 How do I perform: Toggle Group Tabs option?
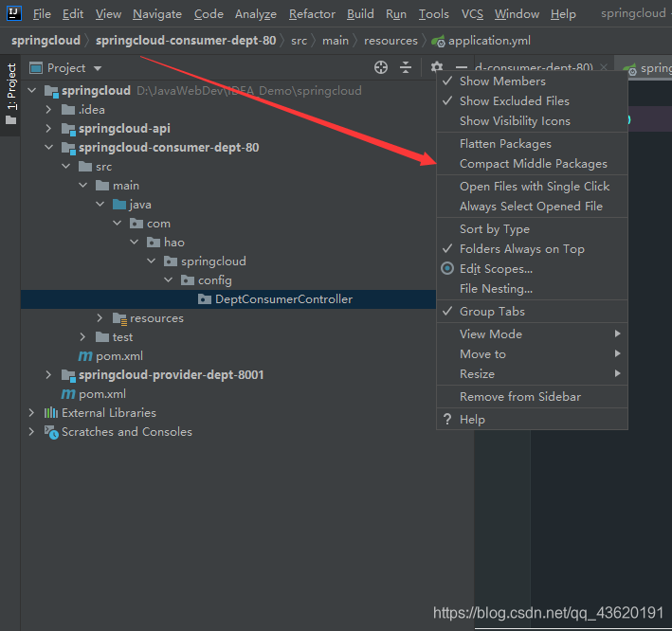[x=532, y=312]
